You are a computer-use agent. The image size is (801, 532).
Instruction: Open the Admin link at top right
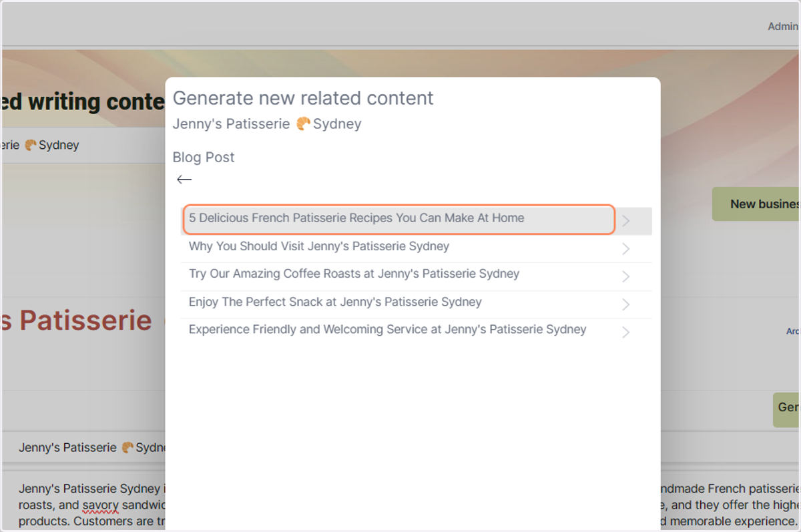(x=782, y=27)
